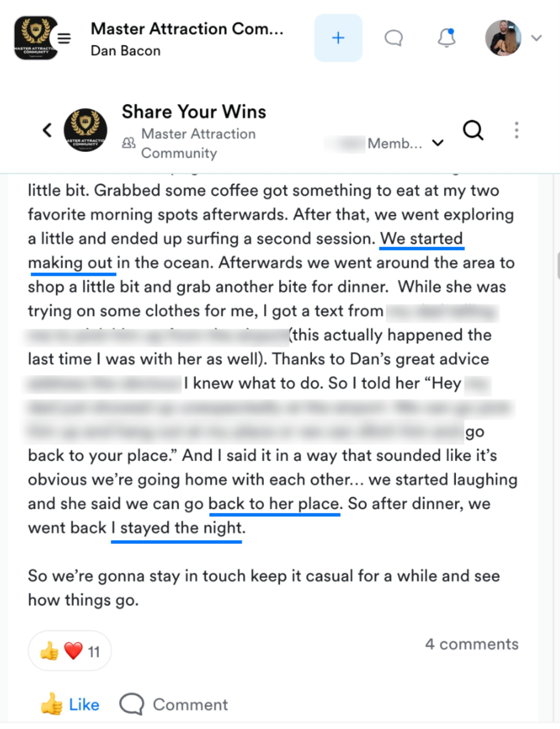This screenshot has height=729, width=560.
Task: Click the Comment button below the post
Action: pyautogui.click(x=174, y=704)
